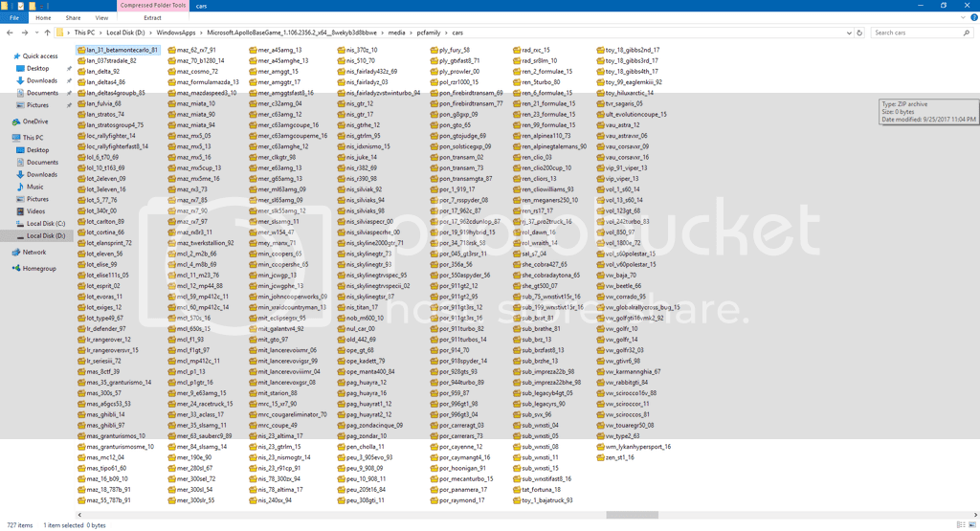Switch to details view status bar icon
Viewport: 980px width, 531px height.
pyautogui.click(x=961, y=524)
